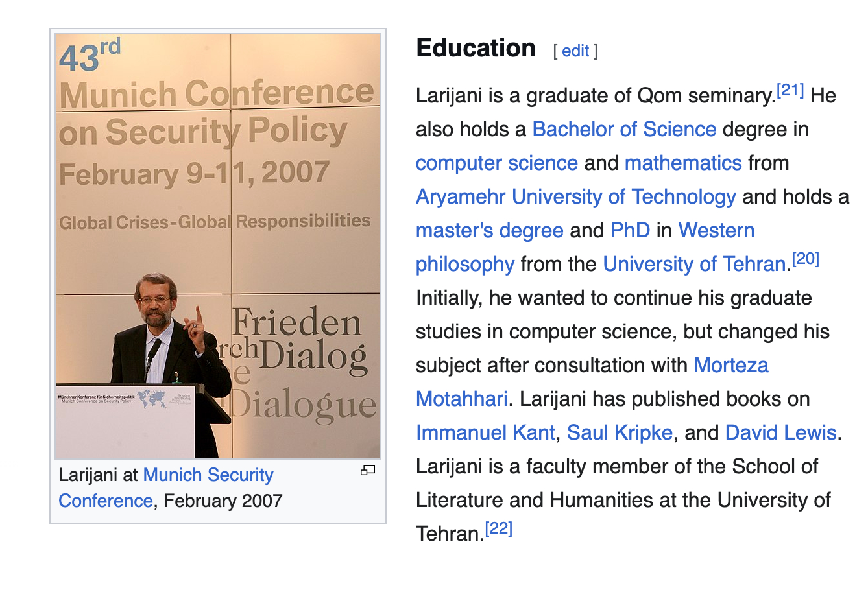
Task: Follow the Immanuel Kant link
Action: pos(485,433)
